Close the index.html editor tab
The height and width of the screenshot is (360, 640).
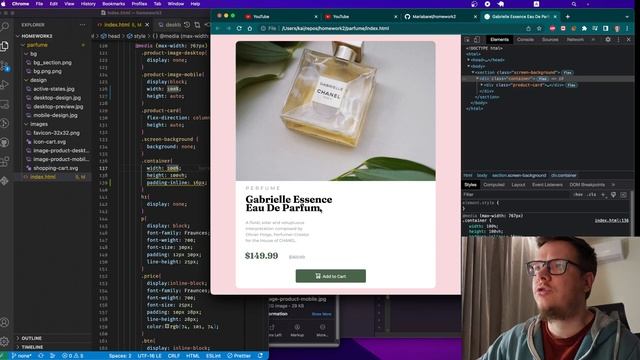[x=147, y=25]
